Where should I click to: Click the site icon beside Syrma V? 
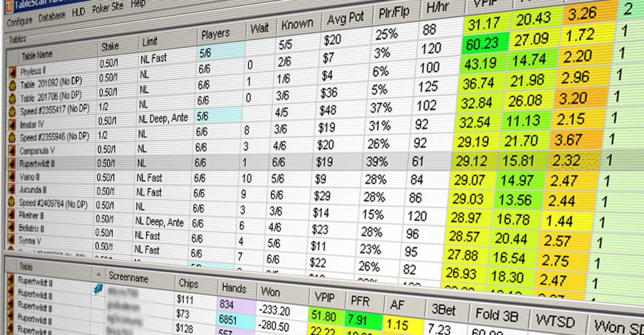12,240
